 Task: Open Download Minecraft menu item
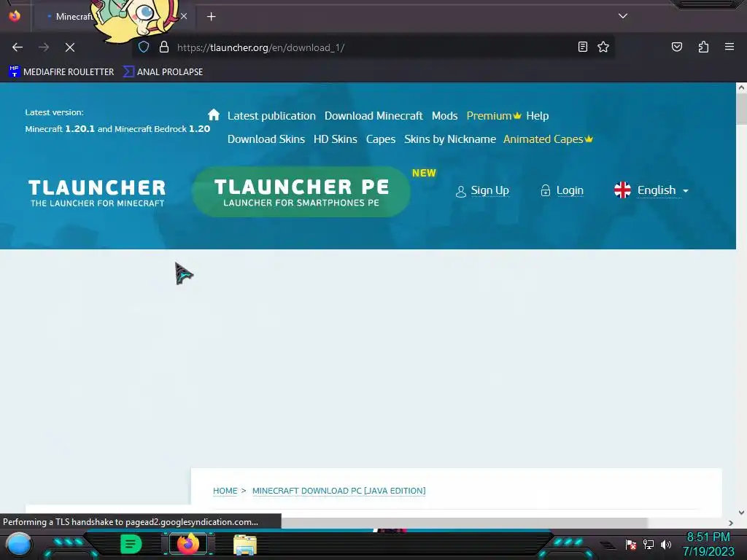click(x=373, y=116)
